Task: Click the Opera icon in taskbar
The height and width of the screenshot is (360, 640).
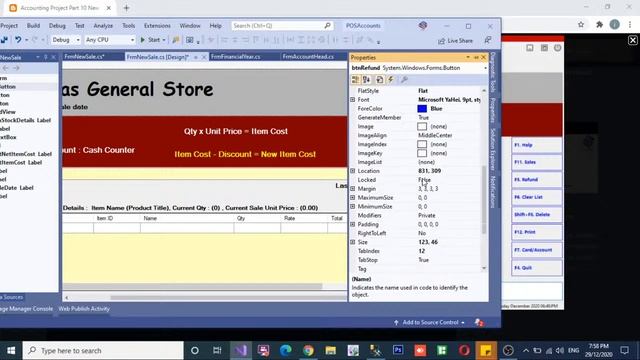Action: point(464,350)
